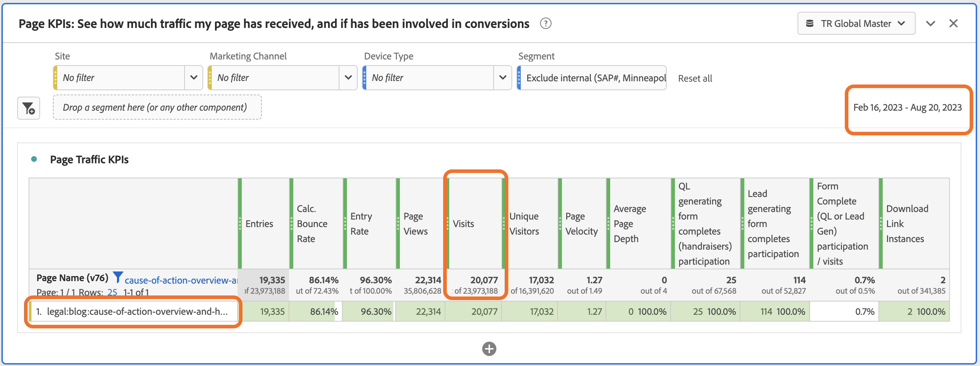The width and height of the screenshot is (980, 366).
Task: Click the plus icon below the table
Action: coord(489,348)
